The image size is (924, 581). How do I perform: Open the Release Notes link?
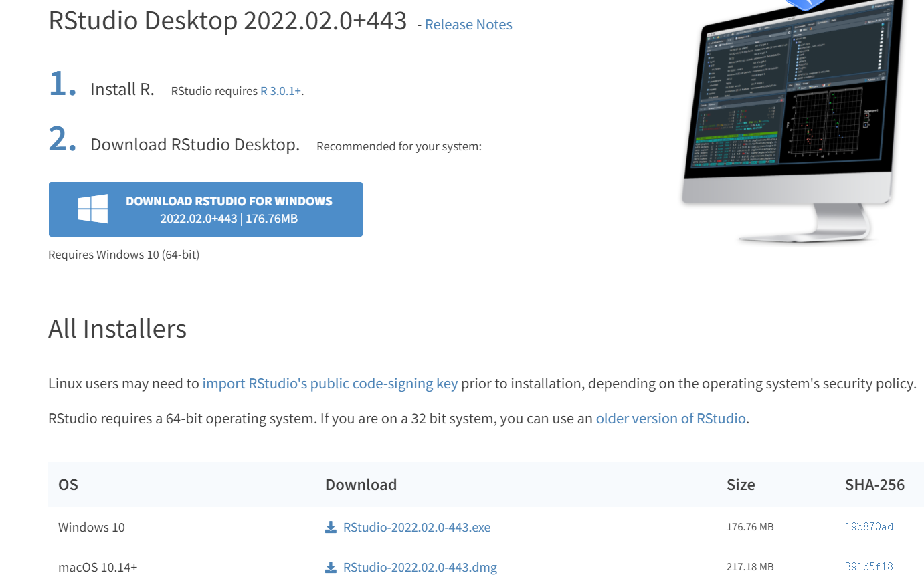click(468, 25)
